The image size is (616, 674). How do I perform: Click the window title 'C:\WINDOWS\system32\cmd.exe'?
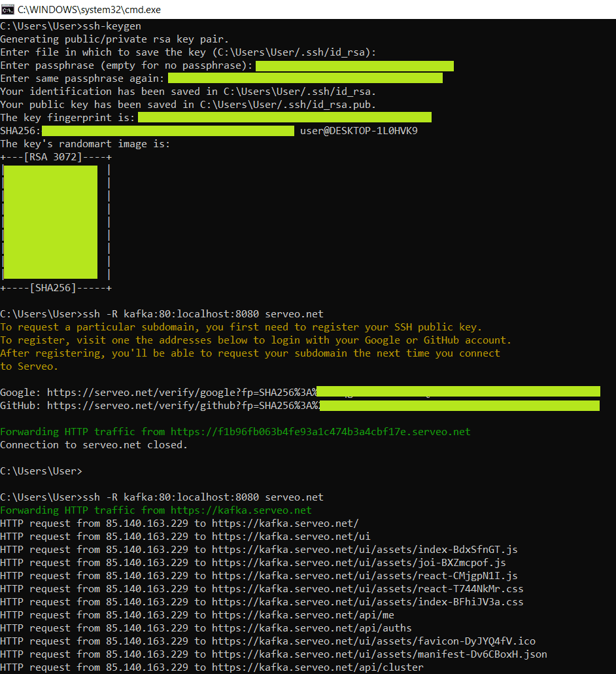click(x=90, y=9)
